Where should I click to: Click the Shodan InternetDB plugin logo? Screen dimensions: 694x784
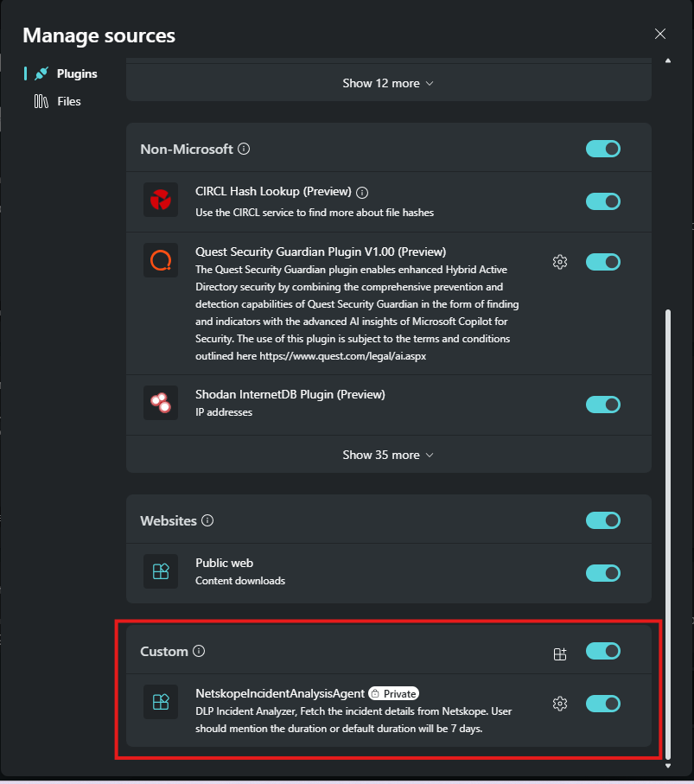(x=161, y=403)
